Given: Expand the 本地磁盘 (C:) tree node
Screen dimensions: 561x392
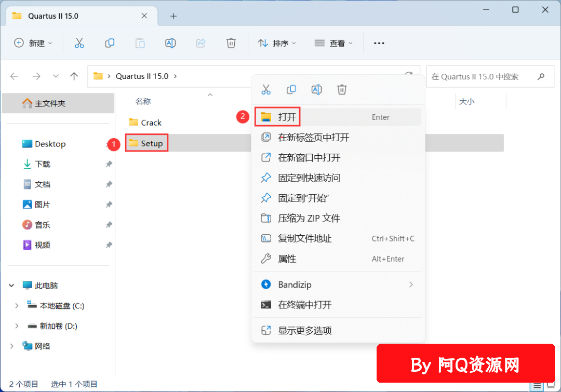Looking at the screenshot, I should [x=17, y=306].
